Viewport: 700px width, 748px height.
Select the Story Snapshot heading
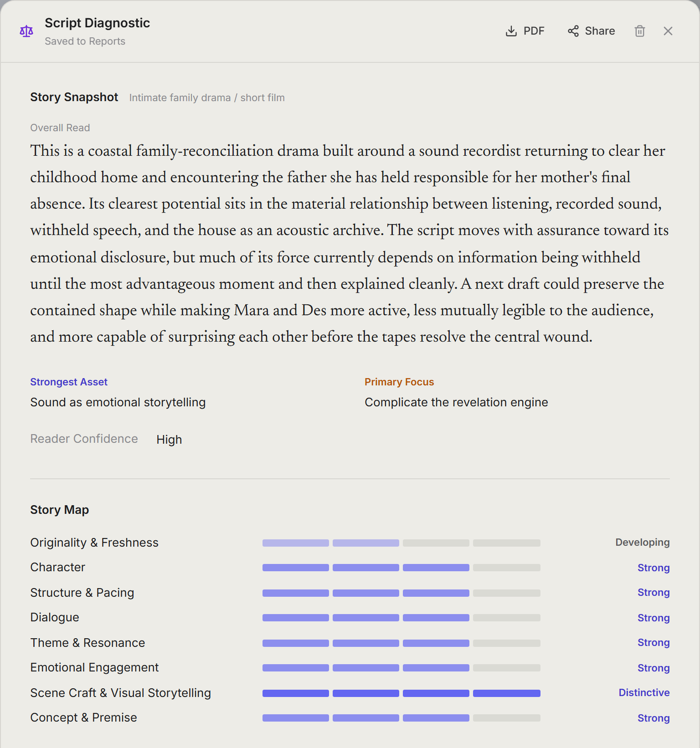click(x=74, y=97)
